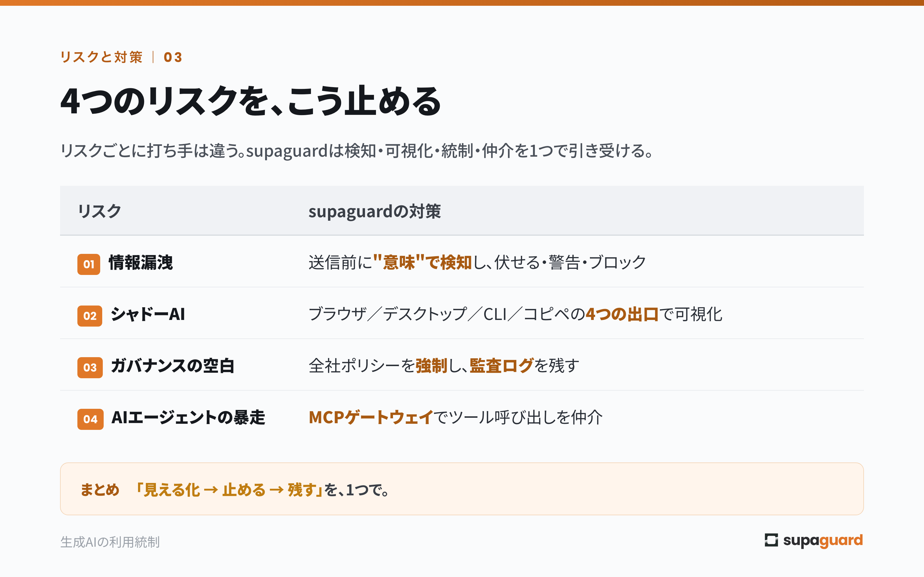Click the slide title 4つのリスクを、こう止める
Screen dimensions: 924x577
pyautogui.click(x=251, y=101)
